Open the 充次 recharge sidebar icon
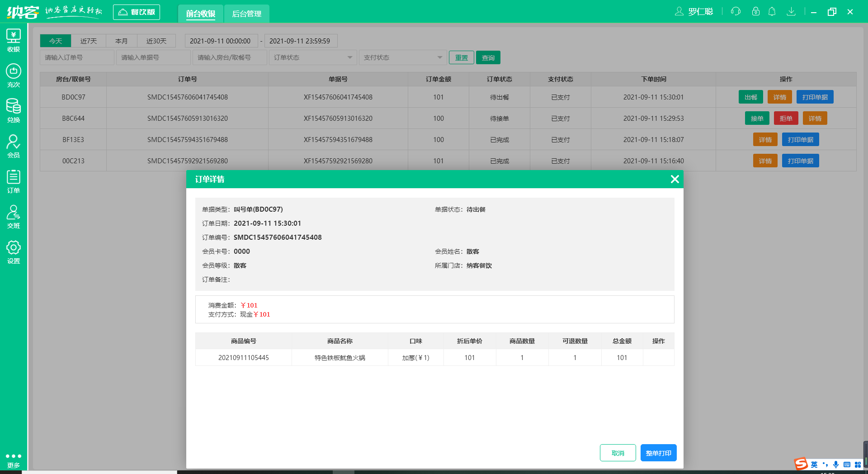 (14, 76)
